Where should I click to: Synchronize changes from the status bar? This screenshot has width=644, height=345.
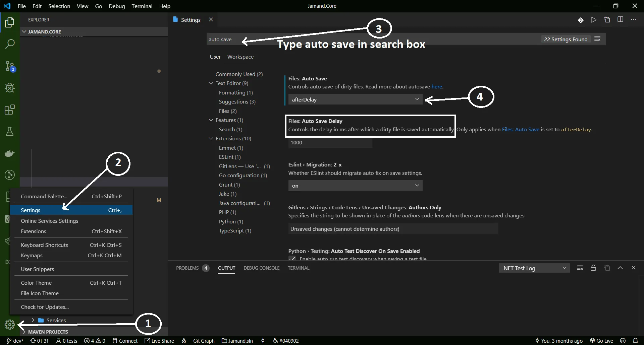40,341
